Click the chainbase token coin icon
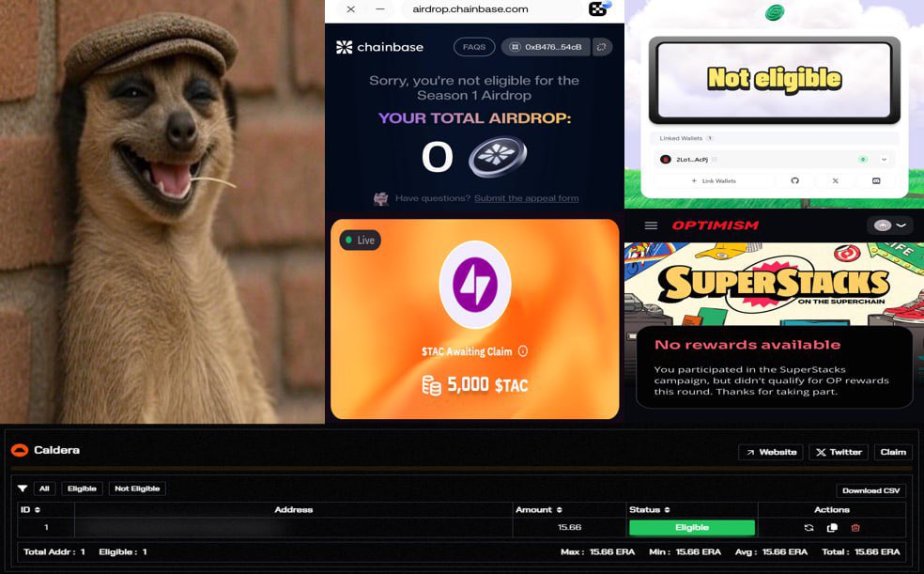 (498, 157)
